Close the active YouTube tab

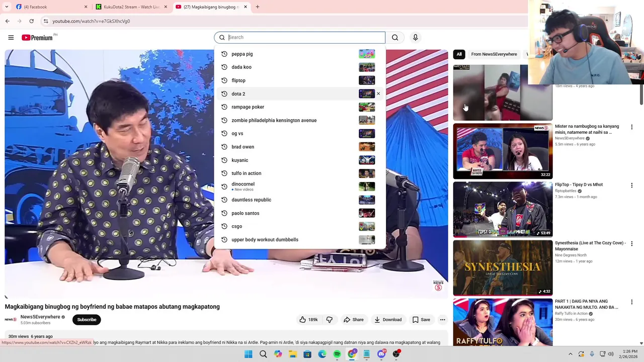[245, 7]
